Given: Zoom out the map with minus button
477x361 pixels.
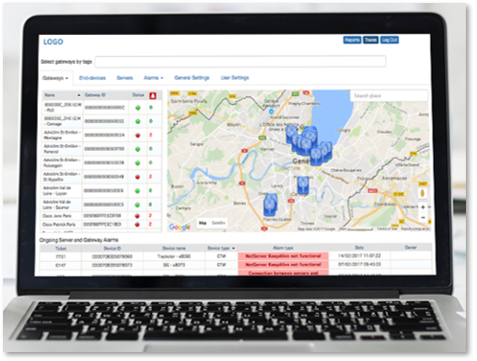Looking at the screenshot, I should pyautogui.click(x=423, y=217).
